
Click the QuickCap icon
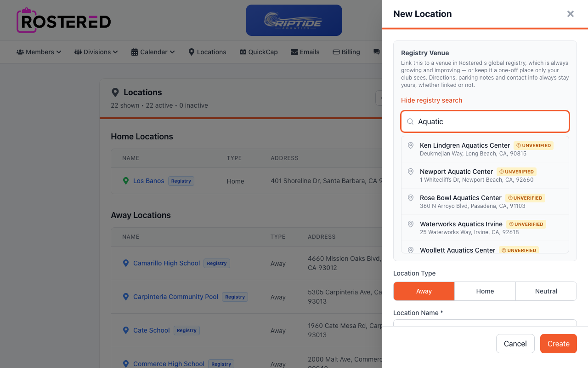point(243,52)
